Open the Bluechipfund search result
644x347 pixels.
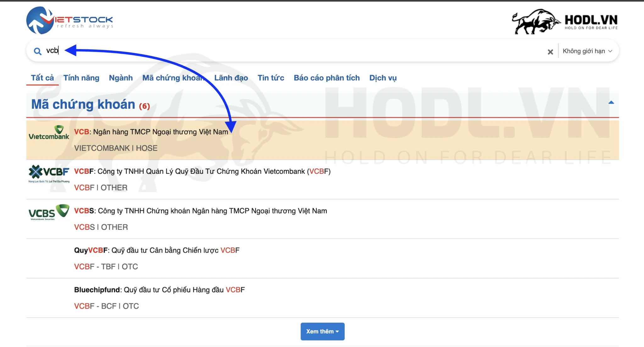tap(159, 290)
